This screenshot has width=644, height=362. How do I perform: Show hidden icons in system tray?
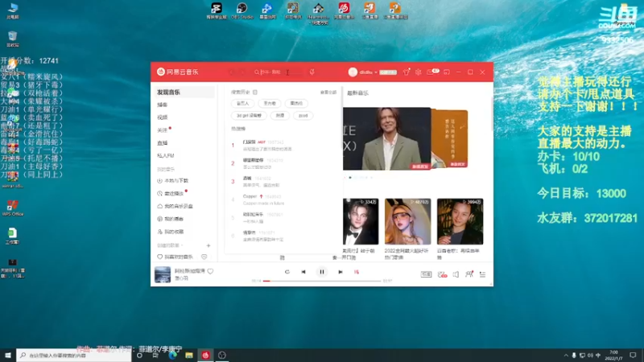click(566, 355)
